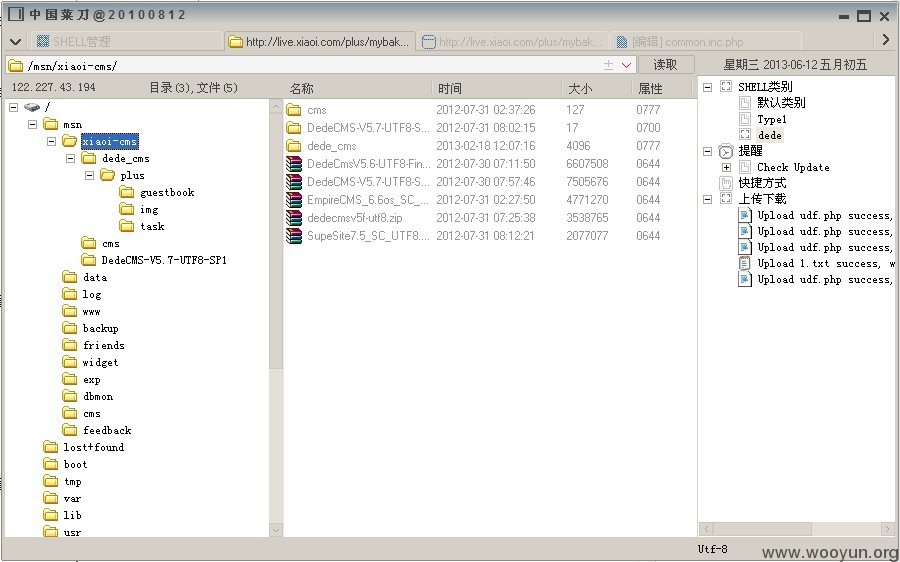Click the 提醒 clock icon
The height and width of the screenshot is (562, 900).
pos(726,151)
